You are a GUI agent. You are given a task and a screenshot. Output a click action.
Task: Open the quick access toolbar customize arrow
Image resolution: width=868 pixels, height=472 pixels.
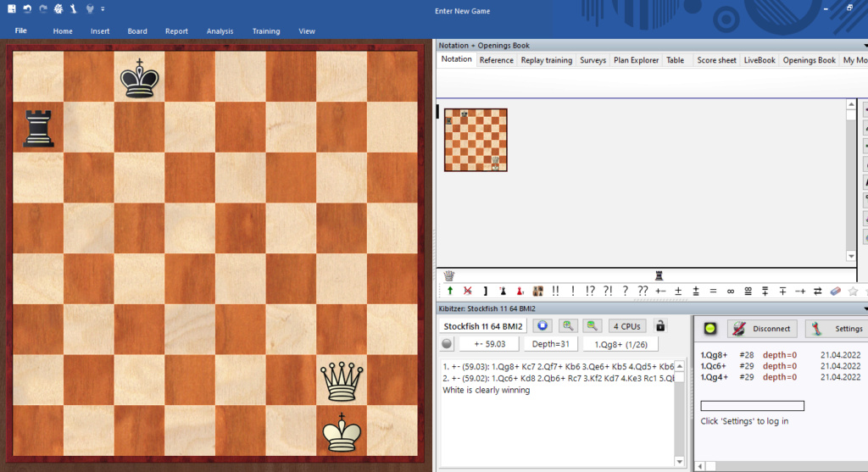pos(103,8)
